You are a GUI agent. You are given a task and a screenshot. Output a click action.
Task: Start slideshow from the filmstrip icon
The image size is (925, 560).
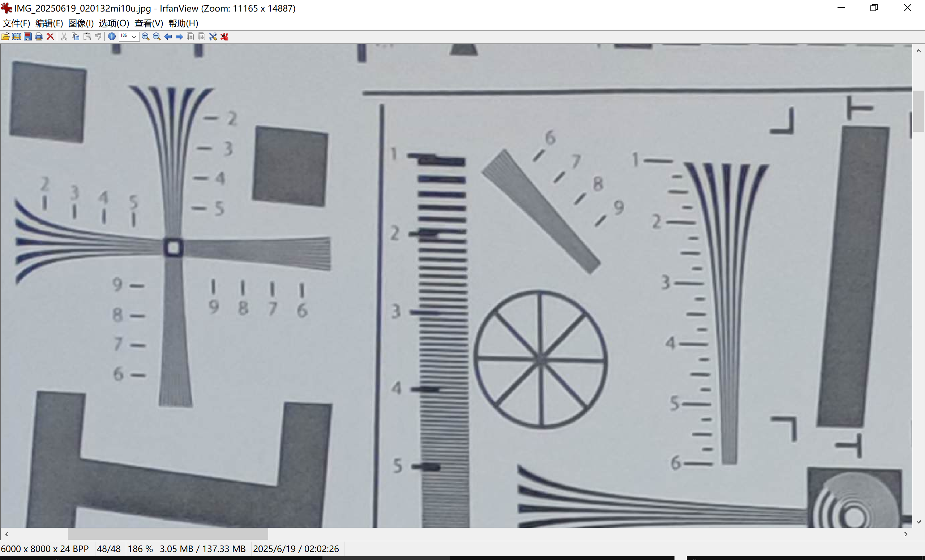17,36
